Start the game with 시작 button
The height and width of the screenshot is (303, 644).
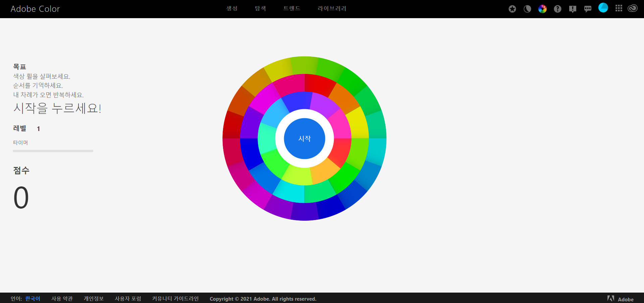[x=305, y=138]
